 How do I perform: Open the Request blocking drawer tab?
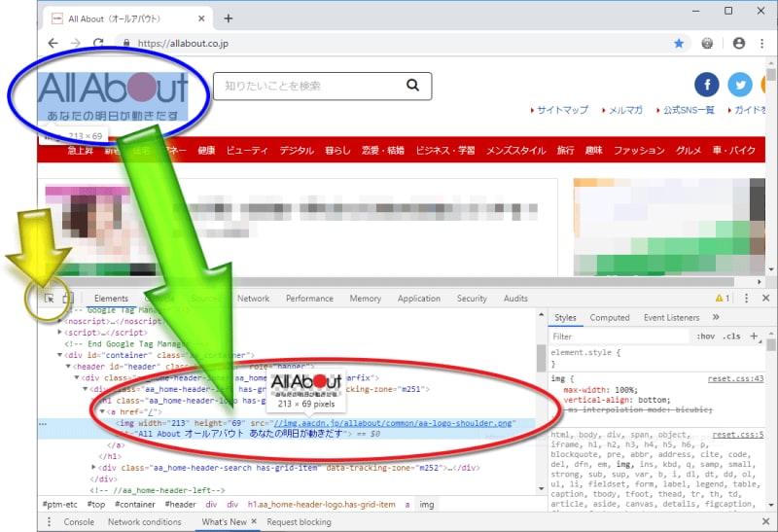pyautogui.click(x=299, y=522)
